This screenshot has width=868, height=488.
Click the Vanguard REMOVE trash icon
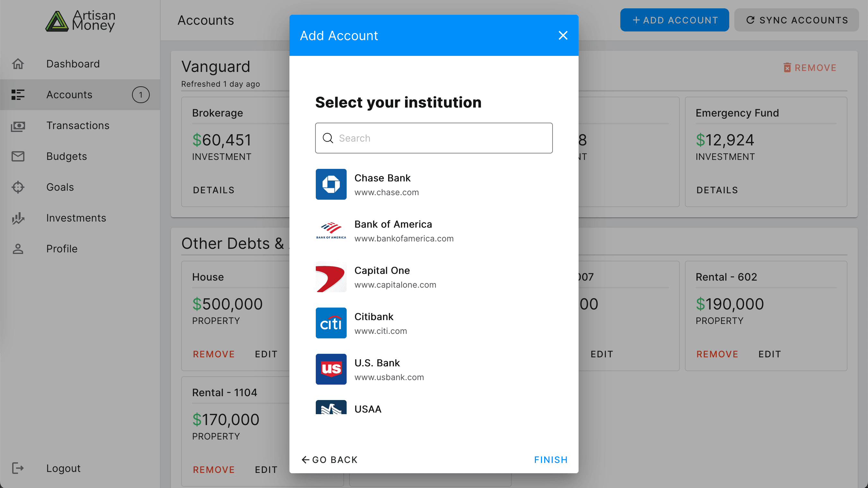tap(787, 68)
